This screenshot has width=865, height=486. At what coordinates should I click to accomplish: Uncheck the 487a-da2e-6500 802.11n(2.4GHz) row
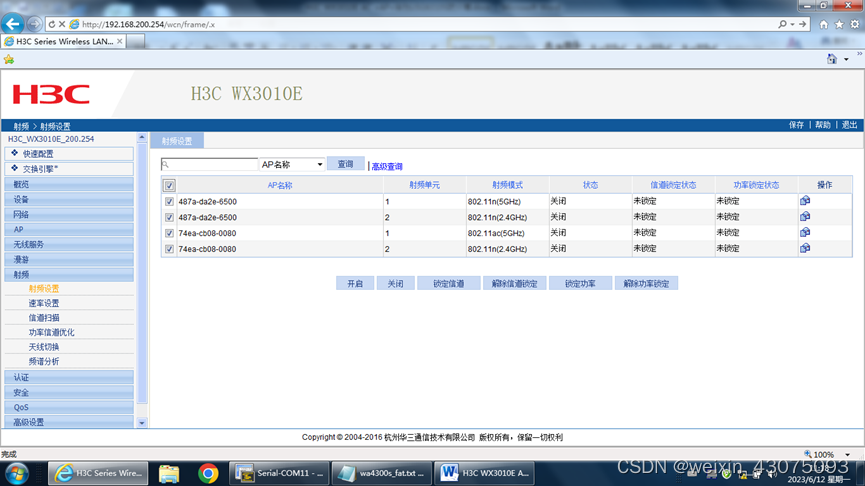click(x=169, y=217)
